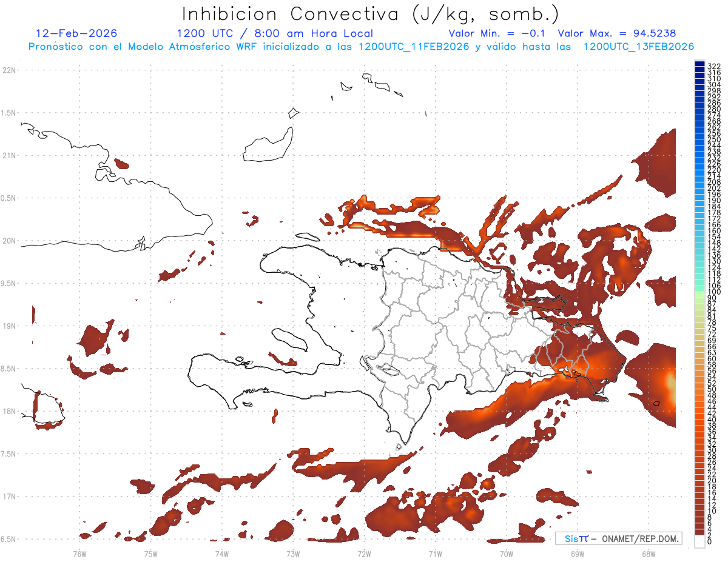Screen dimensions: 728x562
Task: Click the legend value '322'
Action: (x=714, y=66)
